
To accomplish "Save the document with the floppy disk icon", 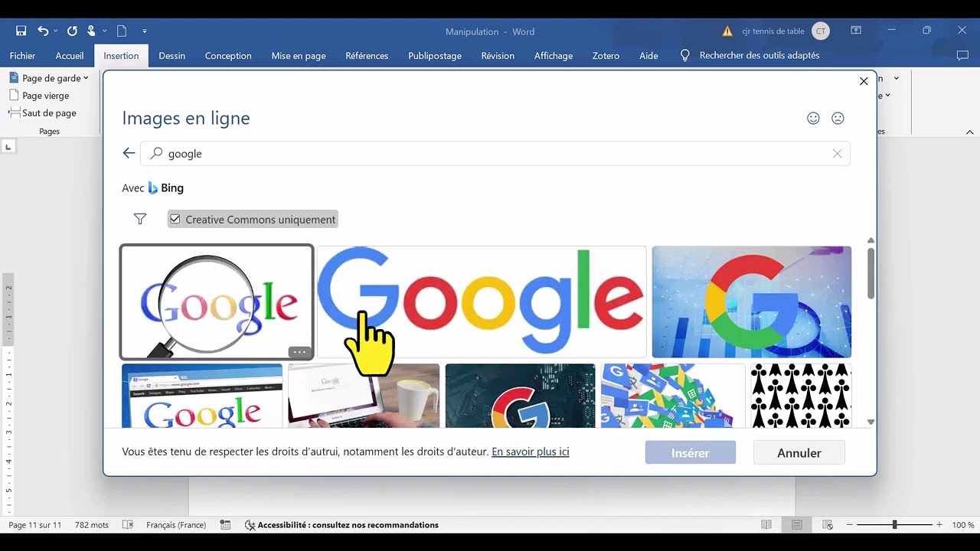I will coord(21,31).
